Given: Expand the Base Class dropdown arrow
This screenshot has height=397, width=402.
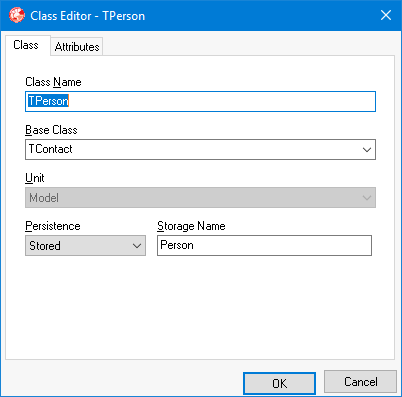Looking at the screenshot, I should point(367,150).
